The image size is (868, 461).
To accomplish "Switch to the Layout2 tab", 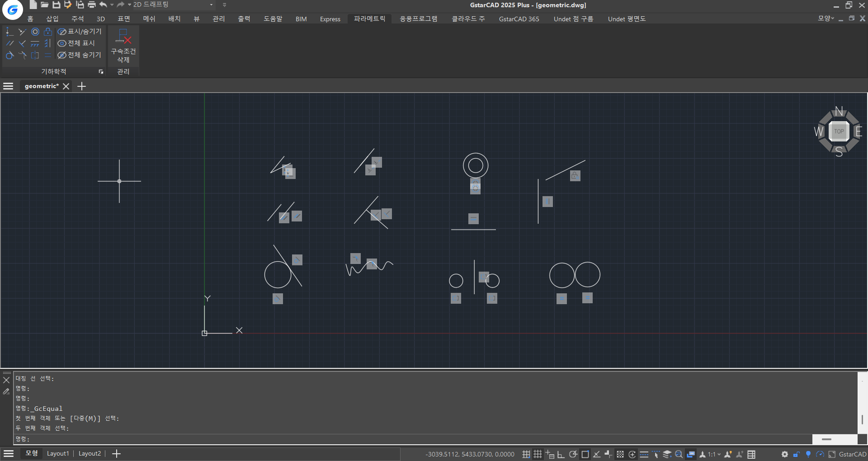I will 90,453.
